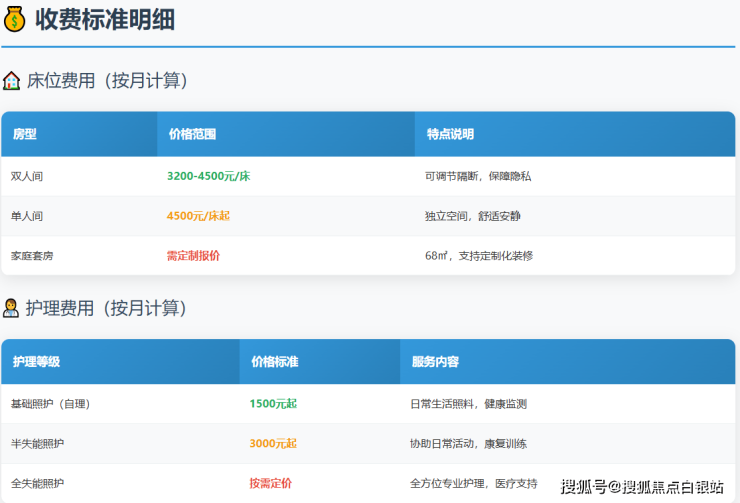Click the 服务内容 column header
The image size is (740, 503).
point(435,362)
